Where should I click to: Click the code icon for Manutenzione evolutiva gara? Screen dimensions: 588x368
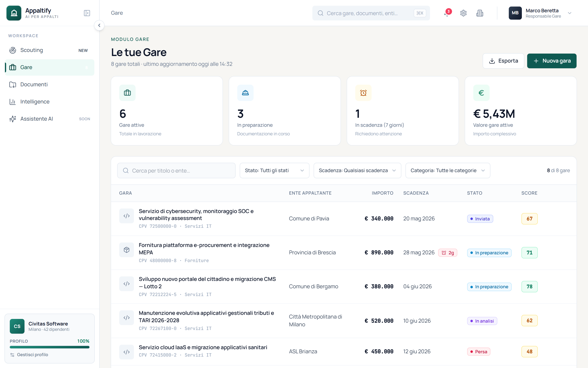tap(127, 318)
